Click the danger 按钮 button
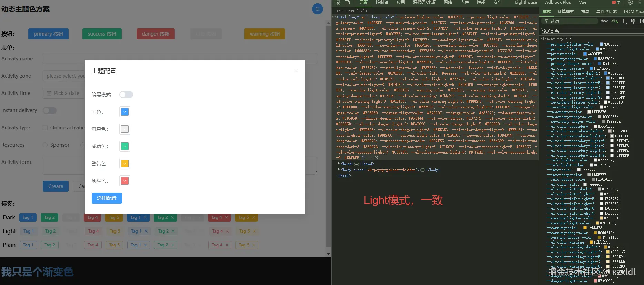The height and width of the screenshot is (285, 644). click(x=155, y=34)
